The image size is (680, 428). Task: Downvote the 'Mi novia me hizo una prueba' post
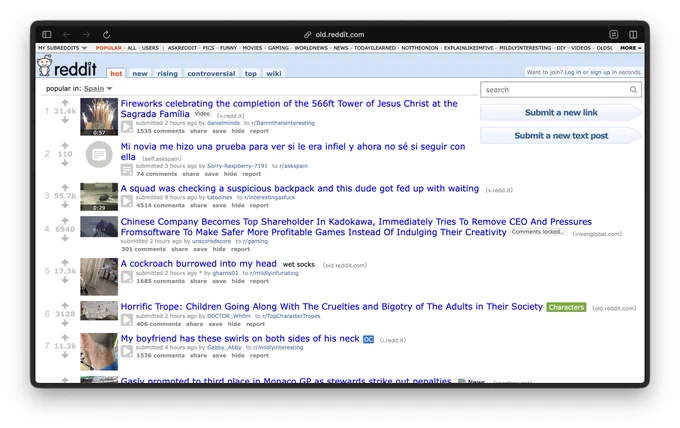(x=65, y=163)
